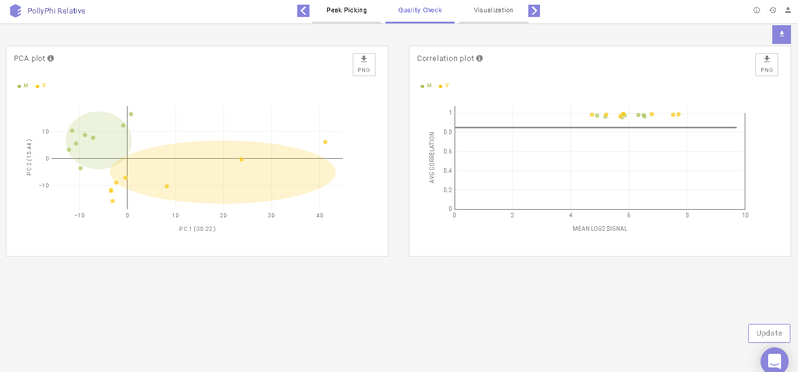Open the chat support bubble
This screenshot has height=372, width=798.
775,360
